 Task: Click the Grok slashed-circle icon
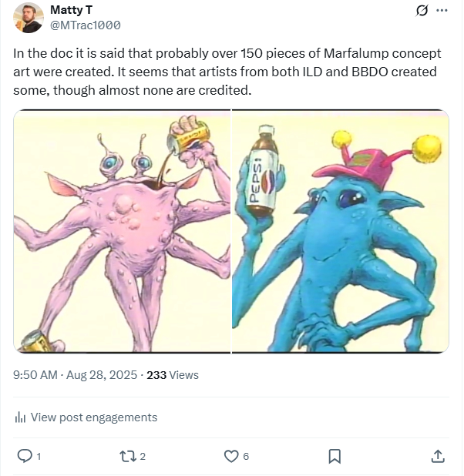[422, 11]
